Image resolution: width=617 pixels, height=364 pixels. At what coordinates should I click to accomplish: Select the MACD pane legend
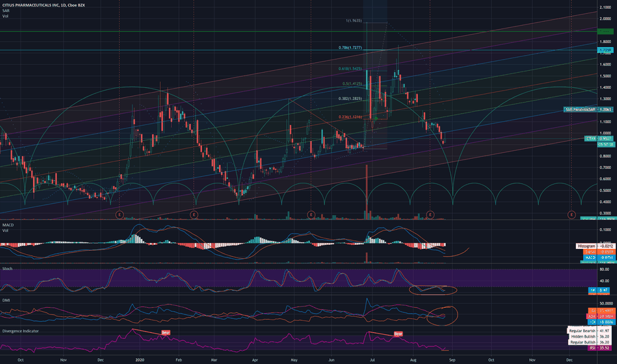[8, 225]
